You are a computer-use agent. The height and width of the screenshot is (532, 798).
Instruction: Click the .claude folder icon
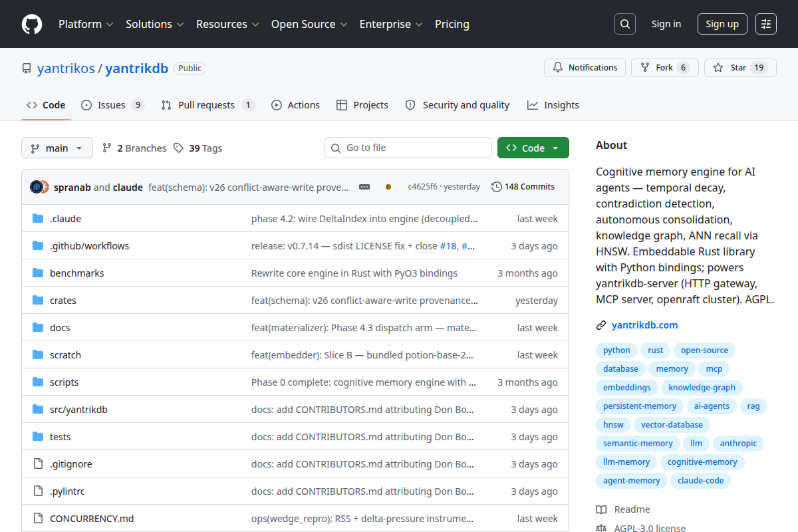(x=38, y=219)
